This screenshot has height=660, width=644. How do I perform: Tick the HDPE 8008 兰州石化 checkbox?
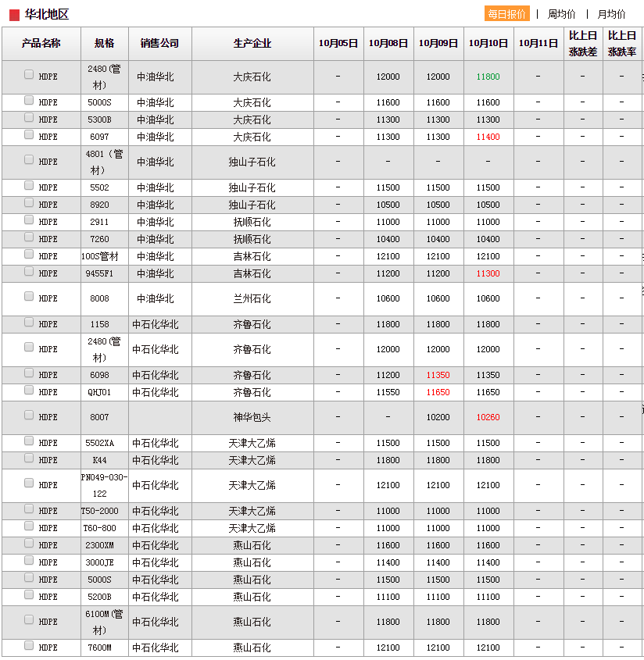coord(29,296)
